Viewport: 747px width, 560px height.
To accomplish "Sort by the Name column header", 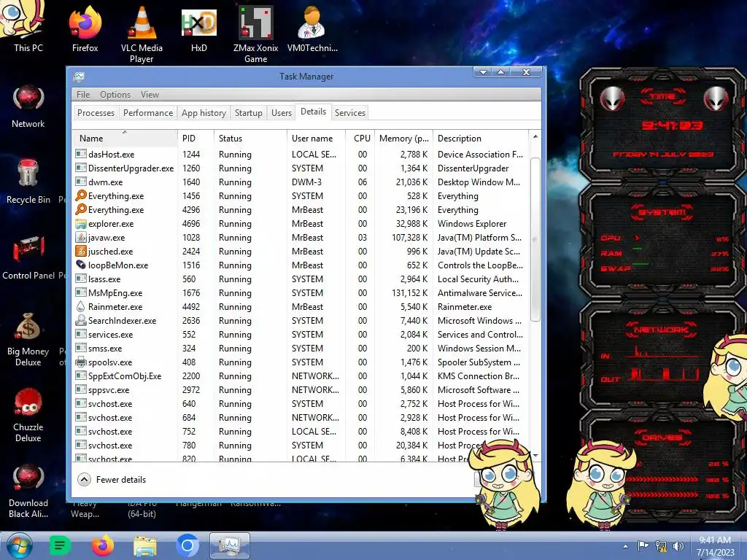I will coord(125,138).
